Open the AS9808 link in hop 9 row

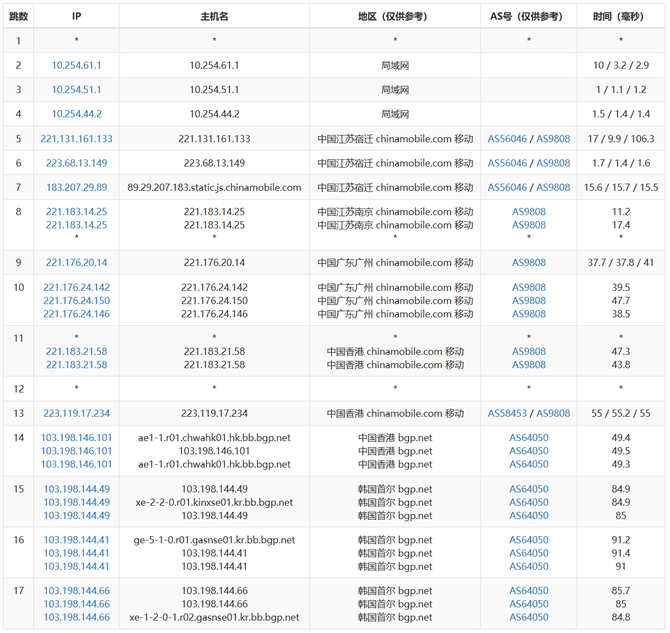click(x=529, y=263)
